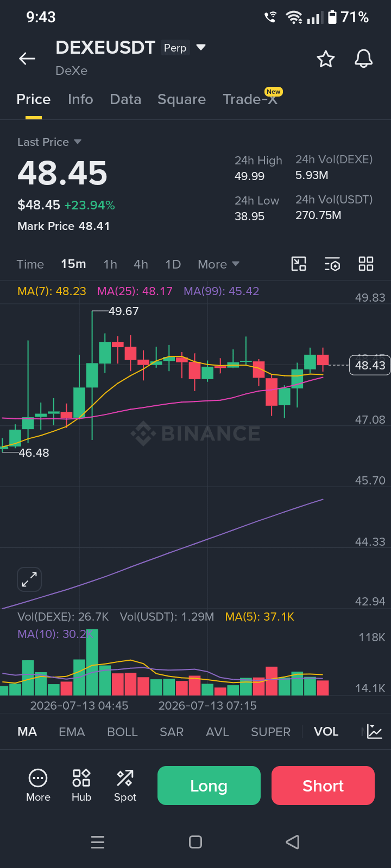Screen dimensions: 391x868
Task: Switch to the Info tab
Action: pos(80,99)
